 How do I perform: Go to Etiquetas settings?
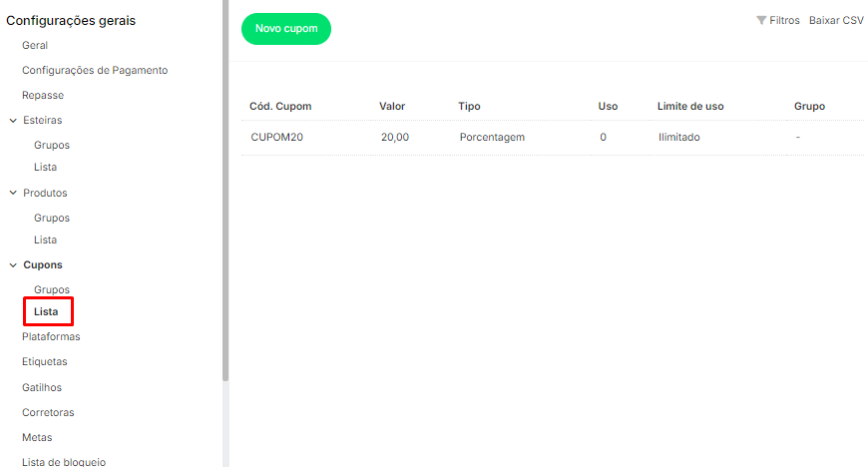(x=45, y=361)
